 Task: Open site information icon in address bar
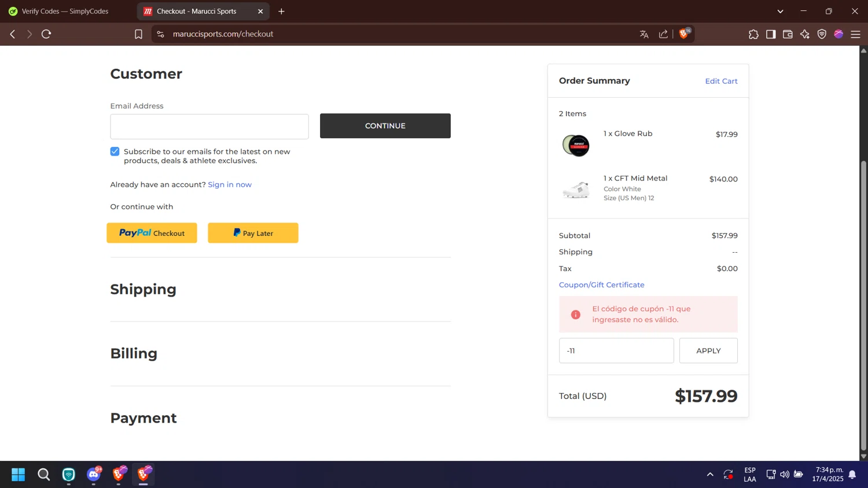[x=161, y=34]
